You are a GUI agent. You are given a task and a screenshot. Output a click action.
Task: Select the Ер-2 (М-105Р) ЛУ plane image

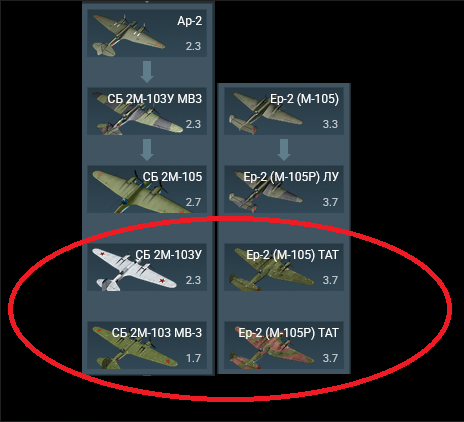click(265, 192)
